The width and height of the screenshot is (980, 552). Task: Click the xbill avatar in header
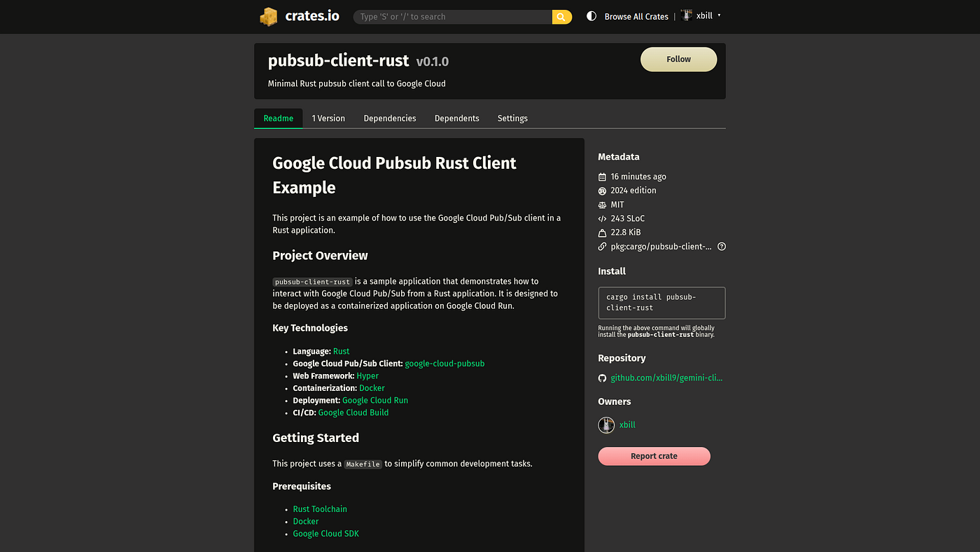click(x=687, y=15)
